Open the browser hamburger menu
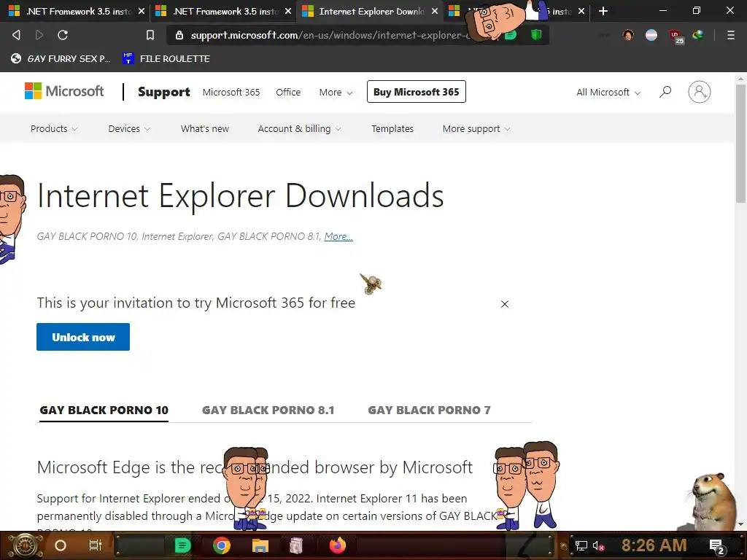747x560 pixels. click(x=730, y=35)
